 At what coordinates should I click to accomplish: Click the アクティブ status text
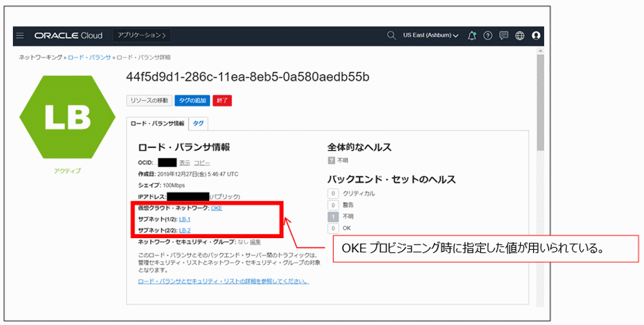pyautogui.click(x=68, y=171)
